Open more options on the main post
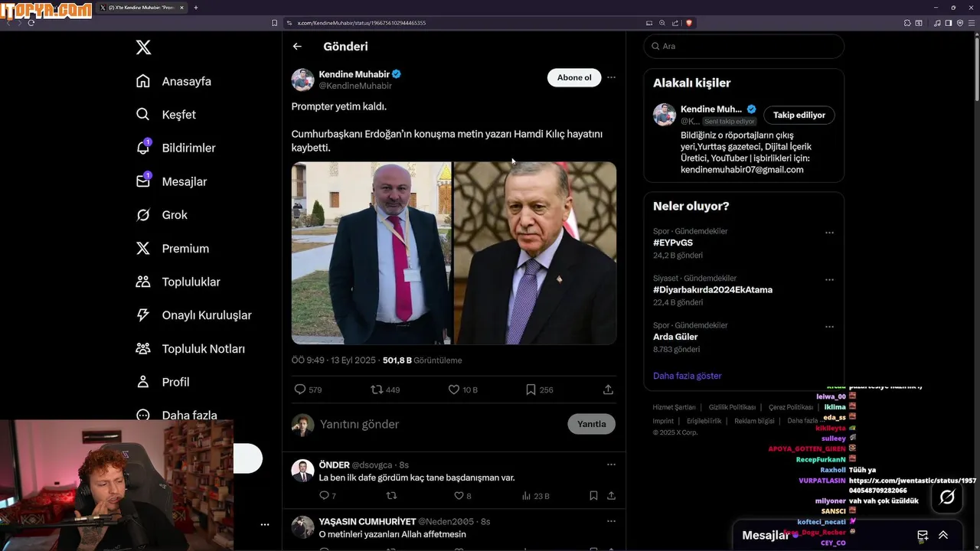 pyautogui.click(x=611, y=77)
